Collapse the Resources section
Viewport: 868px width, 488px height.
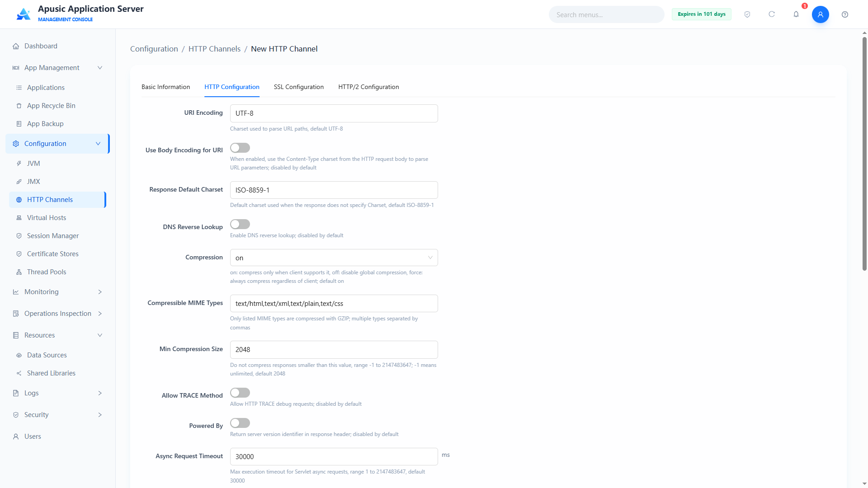pos(100,335)
